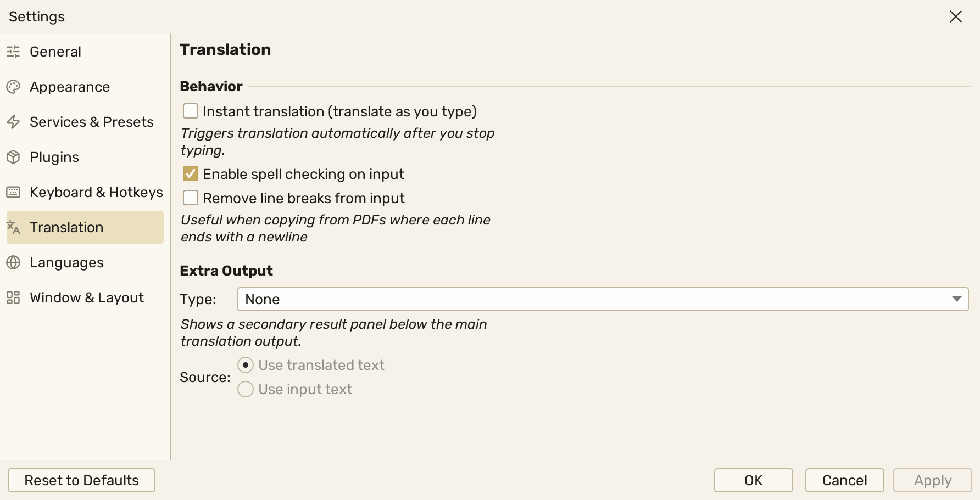Click the General sliders icon
Image resolution: width=980 pixels, height=500 pixels.
click(x=13, y=52)
